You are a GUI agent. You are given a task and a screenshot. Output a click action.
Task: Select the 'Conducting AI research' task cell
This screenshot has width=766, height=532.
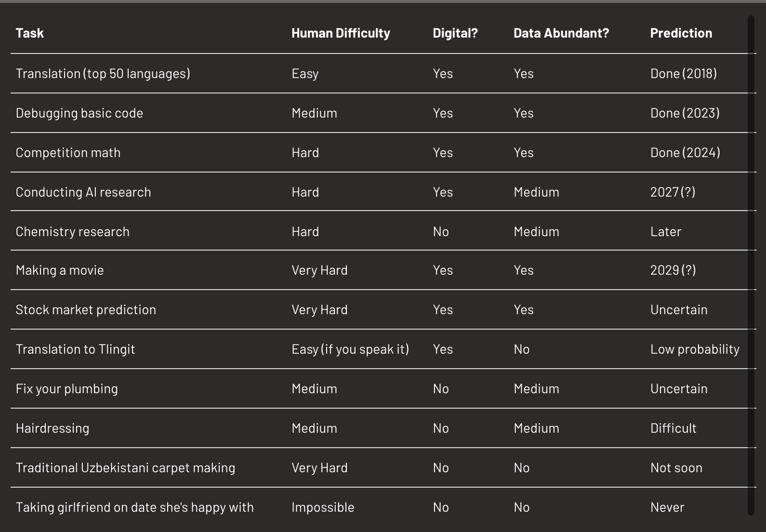click(83, 192)
